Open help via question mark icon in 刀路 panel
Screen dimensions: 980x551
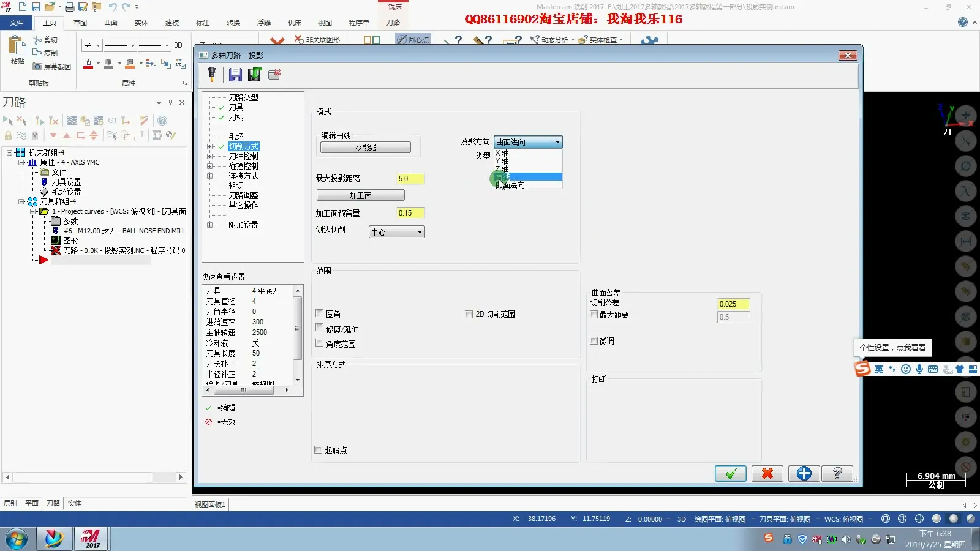click(x=162, y=121)
